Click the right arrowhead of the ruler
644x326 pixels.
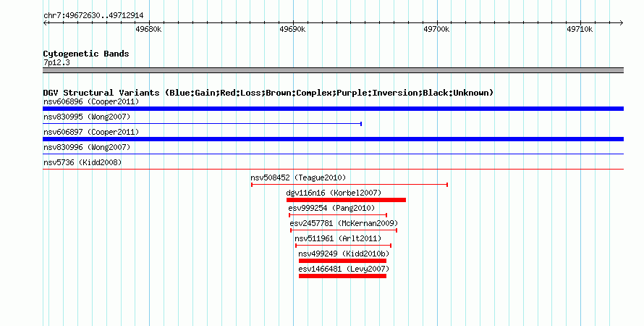622,23
